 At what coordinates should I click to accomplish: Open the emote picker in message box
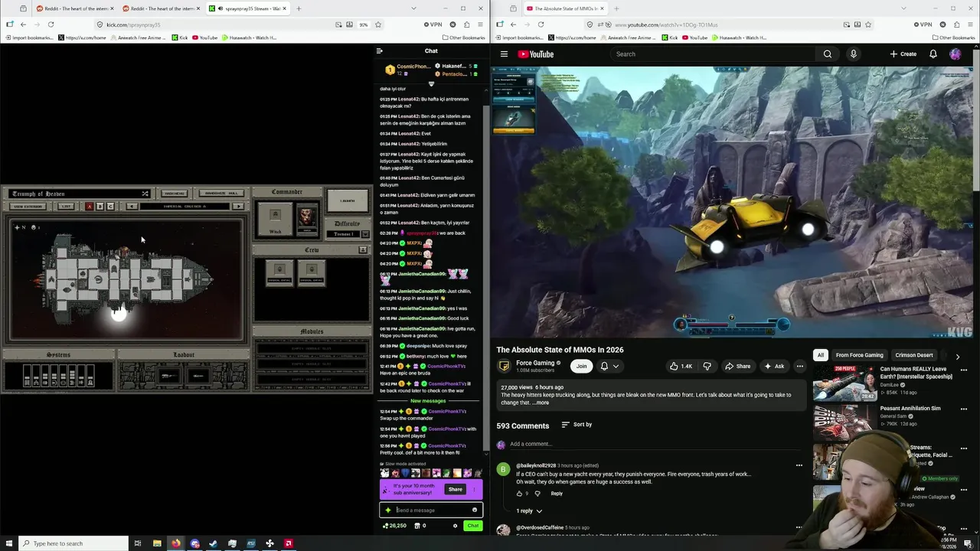[475, 510]
